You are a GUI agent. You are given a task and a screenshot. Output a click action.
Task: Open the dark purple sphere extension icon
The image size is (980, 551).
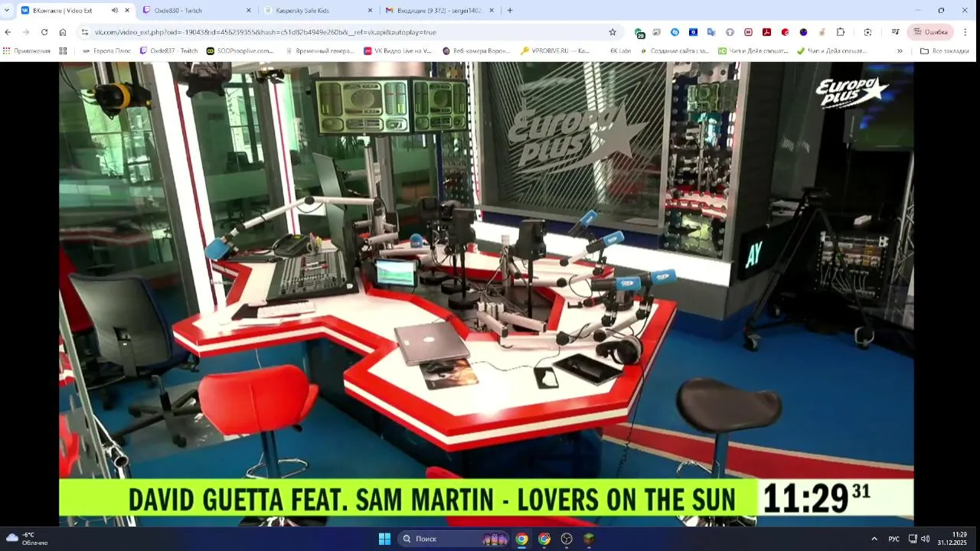[x=803, y=32]
